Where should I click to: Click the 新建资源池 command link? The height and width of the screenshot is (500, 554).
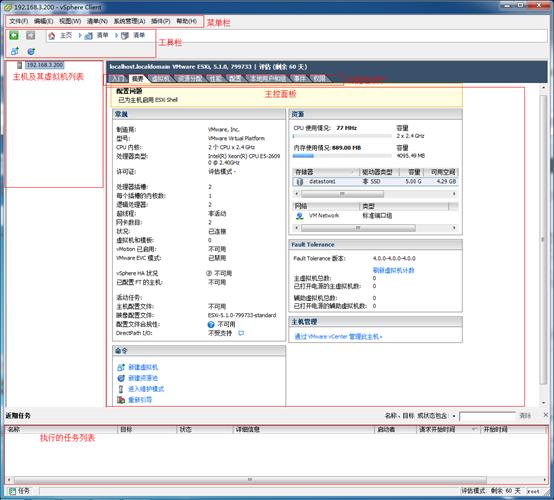pos(143,378)
